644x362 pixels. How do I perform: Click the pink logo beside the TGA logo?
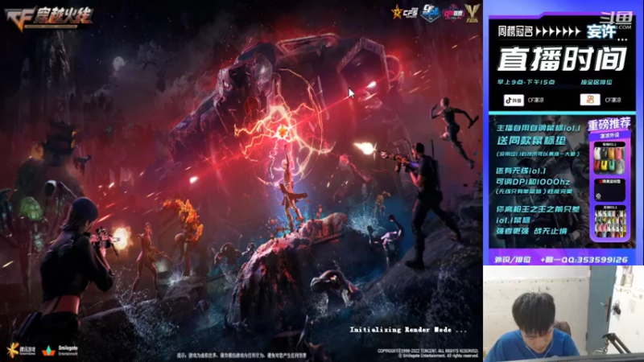[453, 13]
